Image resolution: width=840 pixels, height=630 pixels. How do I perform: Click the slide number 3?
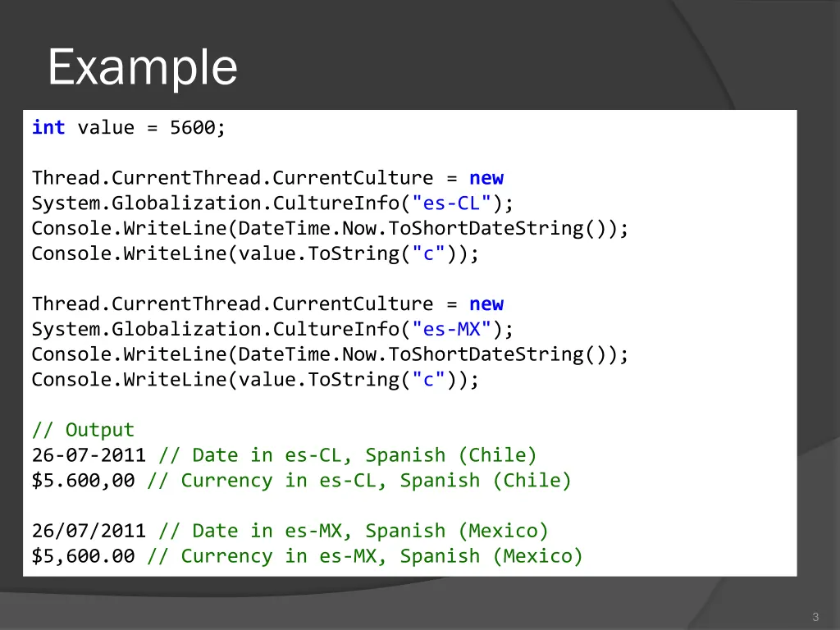[815, 616]
